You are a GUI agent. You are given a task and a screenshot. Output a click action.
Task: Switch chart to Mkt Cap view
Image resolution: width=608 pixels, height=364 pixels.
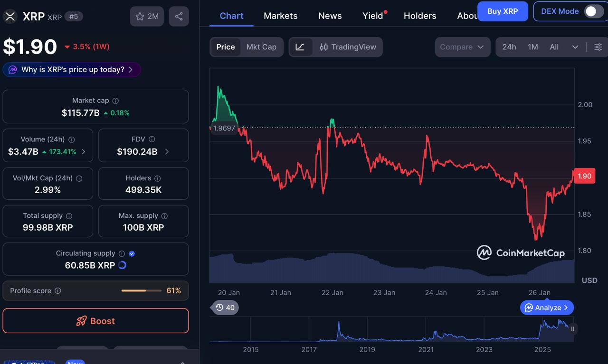261,47
